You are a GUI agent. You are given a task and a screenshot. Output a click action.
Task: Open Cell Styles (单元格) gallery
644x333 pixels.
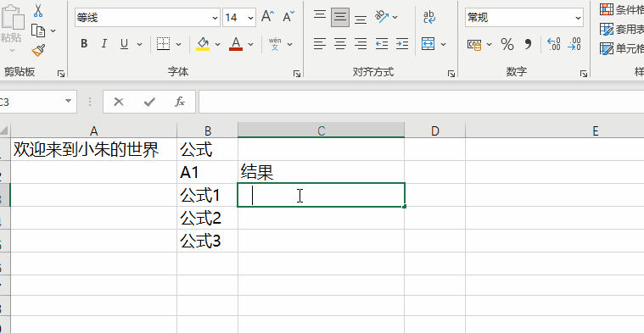[x=621, y=49]
